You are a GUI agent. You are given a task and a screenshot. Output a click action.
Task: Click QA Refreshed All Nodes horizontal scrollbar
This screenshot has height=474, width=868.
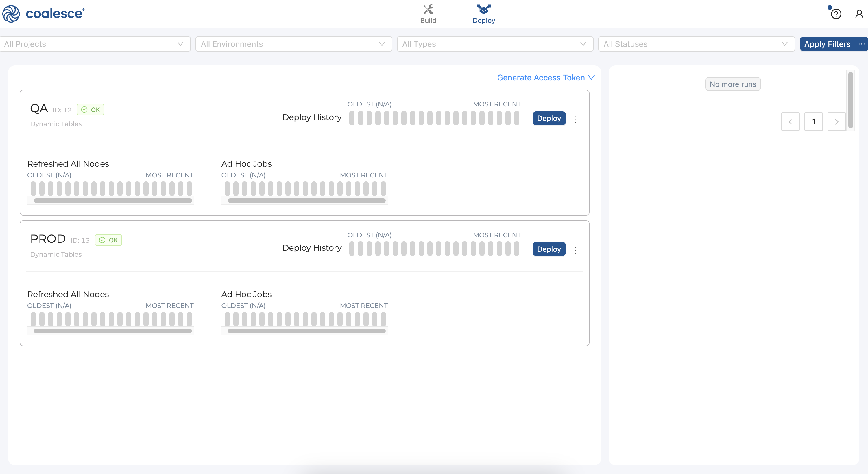tap(112, 201)
